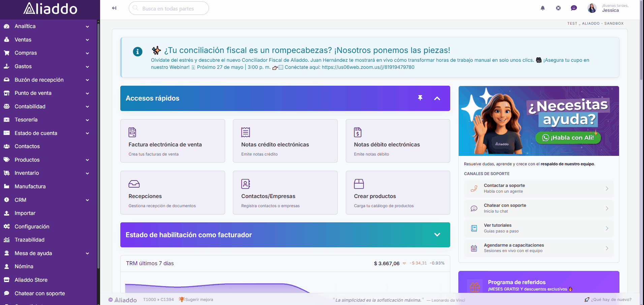
Task: Click the search everywhere field
Action: (x=168, y=8)
